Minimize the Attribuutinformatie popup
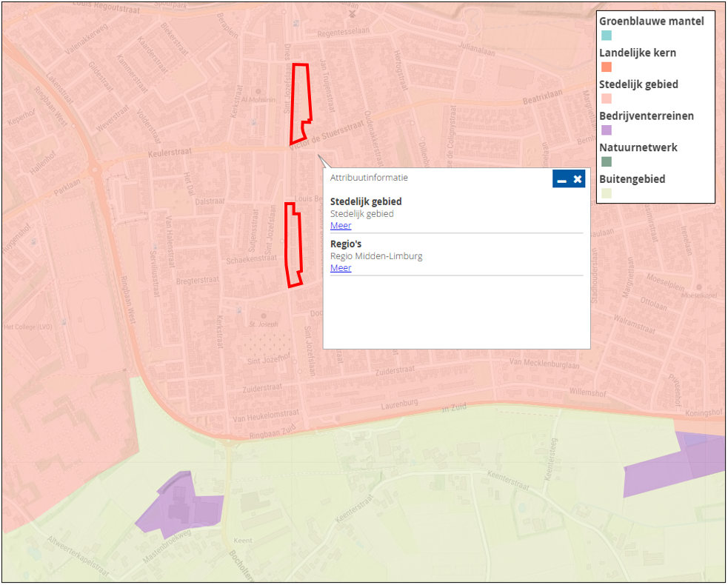The width and height of the screenshot is (728, 585). pyautogui.click(x=561, y=179)
